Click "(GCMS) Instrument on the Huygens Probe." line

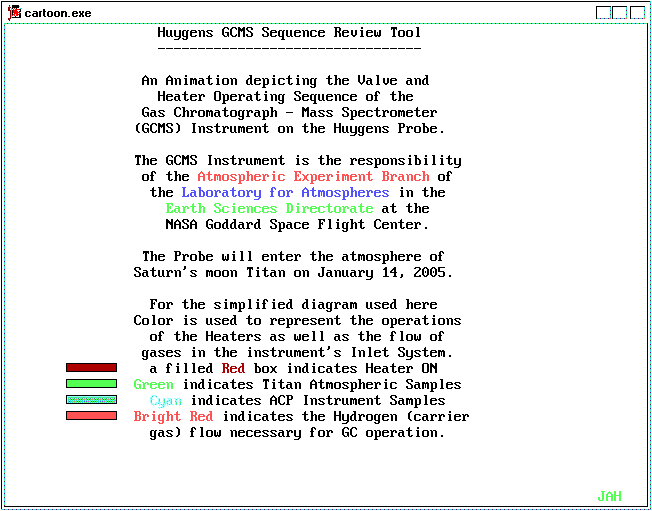coord(289,128)
